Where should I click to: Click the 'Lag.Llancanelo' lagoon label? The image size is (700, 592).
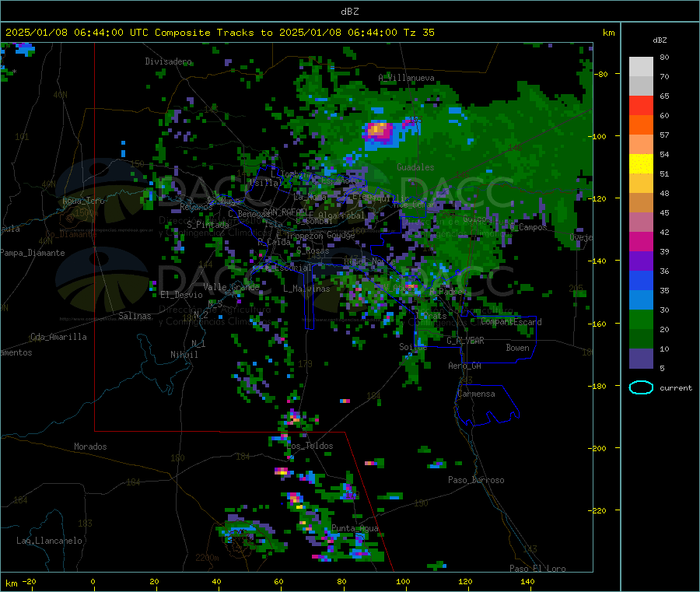[50, 541]
